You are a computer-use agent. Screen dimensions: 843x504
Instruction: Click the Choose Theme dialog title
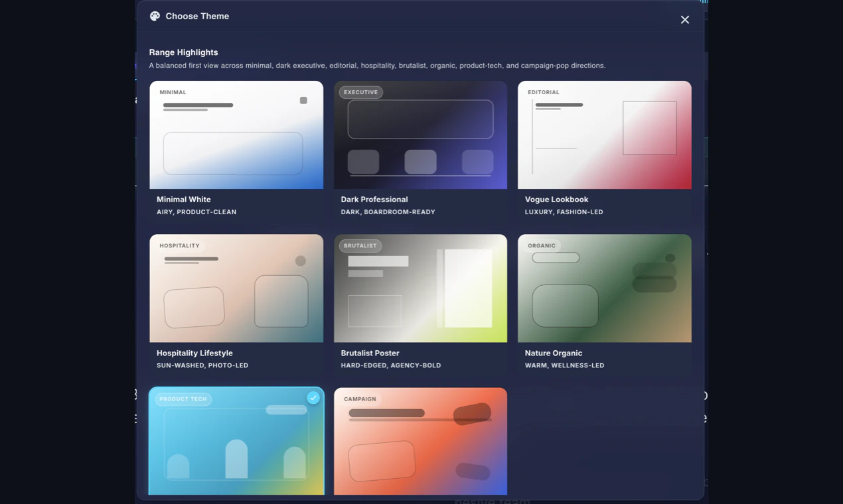pyautogui.click(x=197, y=17)
